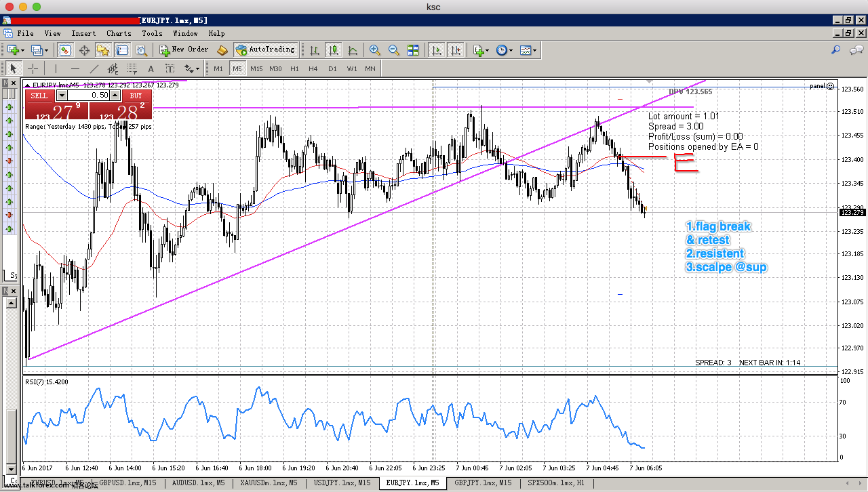Switch to the D1 timeframe
This screenshot has width=868, height=492.
[x=332, y=68]
